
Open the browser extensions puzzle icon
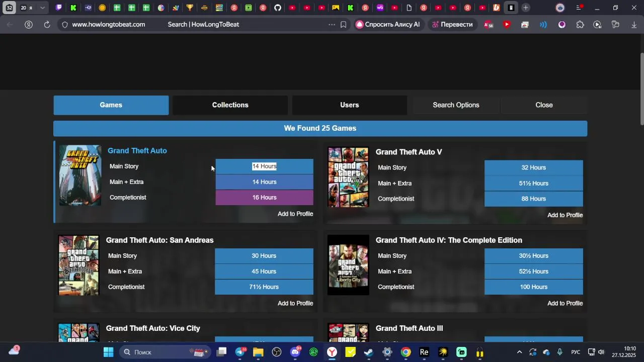[x=580, y=24]
